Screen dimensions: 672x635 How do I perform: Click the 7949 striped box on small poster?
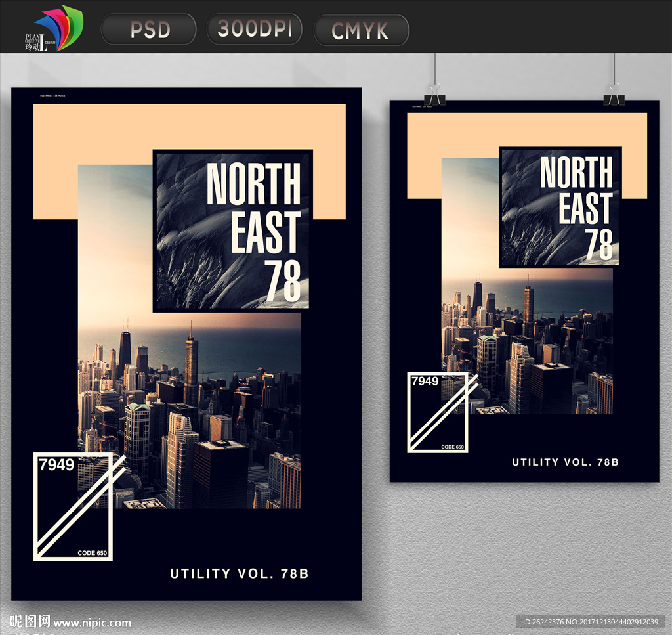click(438, 412)
